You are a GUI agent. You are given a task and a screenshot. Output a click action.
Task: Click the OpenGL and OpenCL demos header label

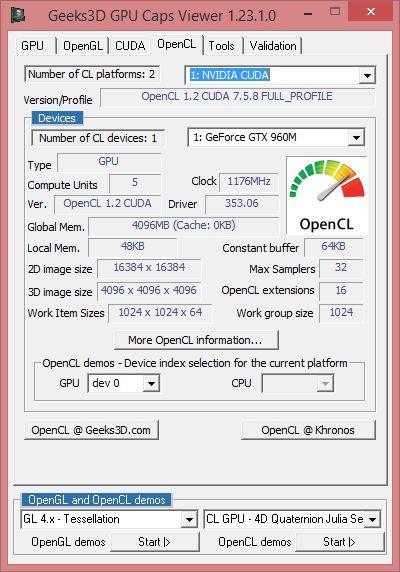click(x=97, y=500)
